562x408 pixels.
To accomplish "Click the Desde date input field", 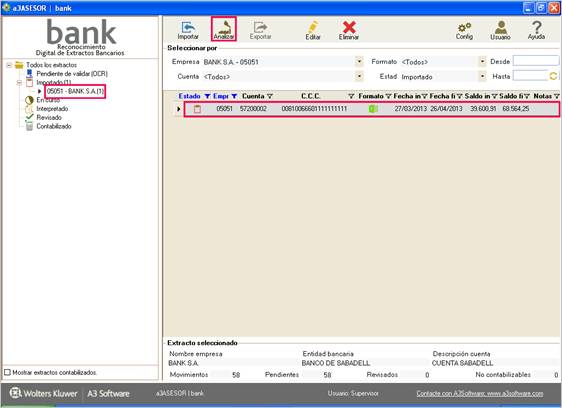I will pyautogui.click(x=535, y=61).
